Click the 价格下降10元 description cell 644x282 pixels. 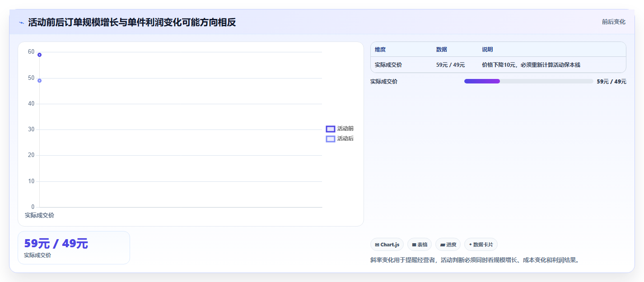coord(531,65)
